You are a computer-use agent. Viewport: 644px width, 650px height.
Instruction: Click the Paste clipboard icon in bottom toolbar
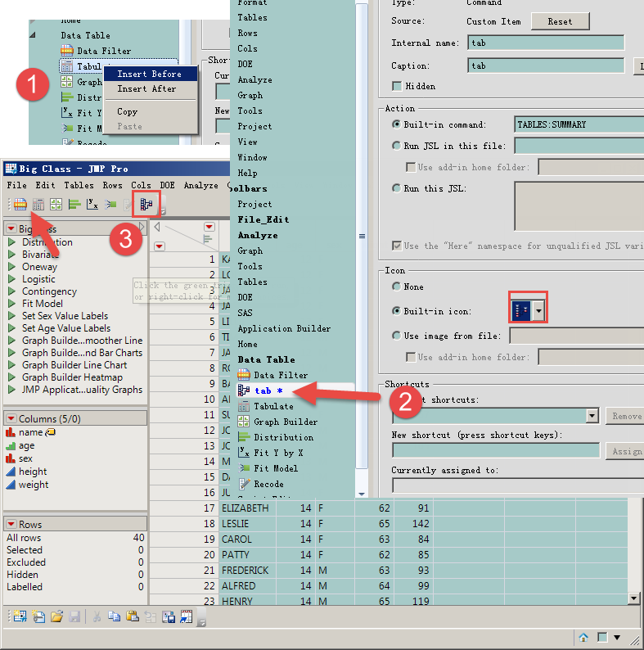133,616
